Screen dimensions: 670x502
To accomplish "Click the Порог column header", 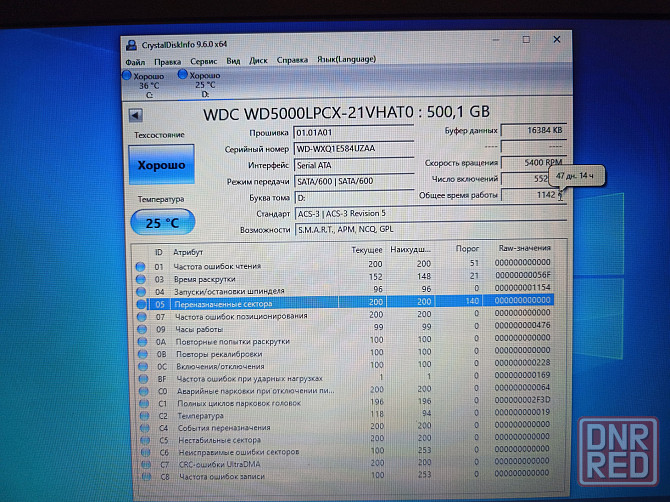I will (x=467, y=249).
